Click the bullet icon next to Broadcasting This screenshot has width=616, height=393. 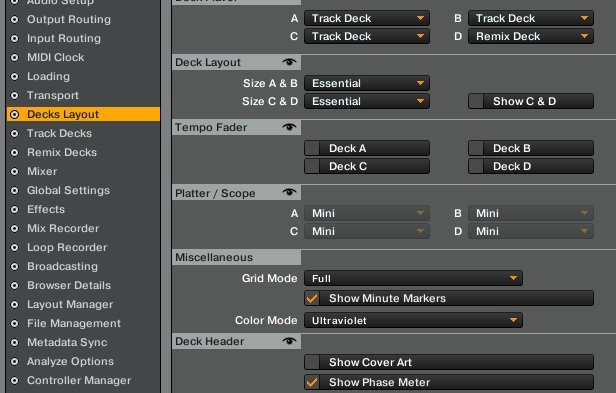point(15,266)
